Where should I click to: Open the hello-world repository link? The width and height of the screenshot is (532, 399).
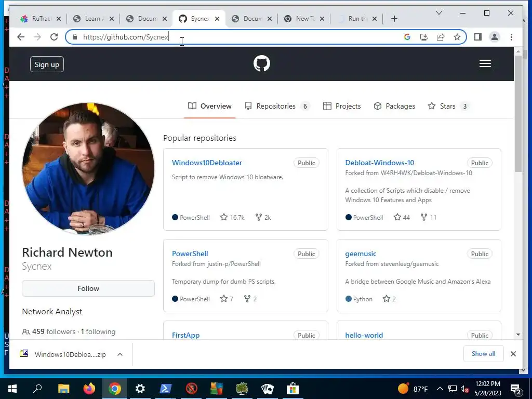pyautogui.click(x=364, y=335)
